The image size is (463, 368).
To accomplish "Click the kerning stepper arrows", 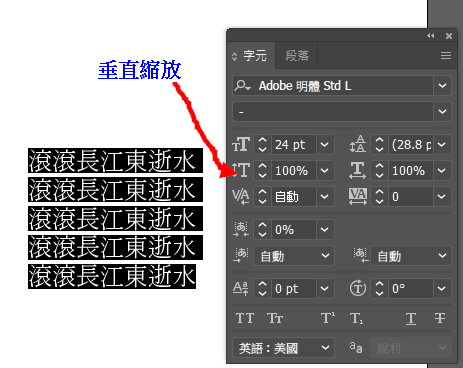I will tap(263, 197).
